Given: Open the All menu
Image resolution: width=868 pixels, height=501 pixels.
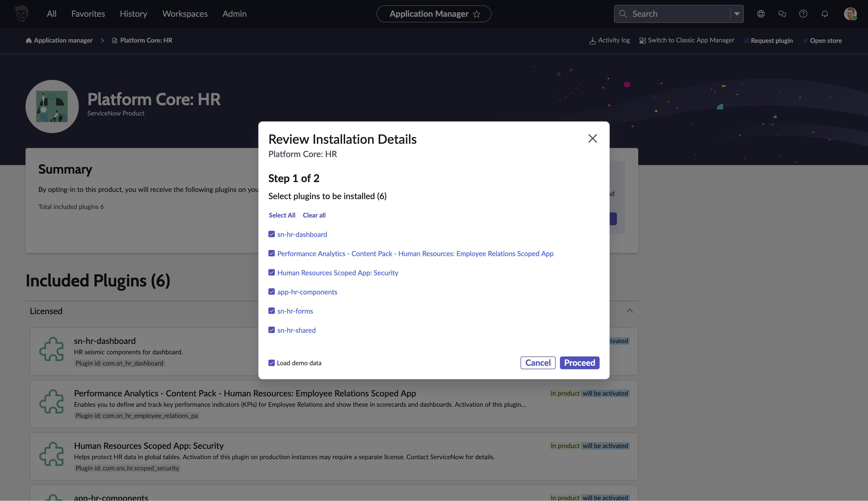Looking at the screenshot, I should pos(51,14).
